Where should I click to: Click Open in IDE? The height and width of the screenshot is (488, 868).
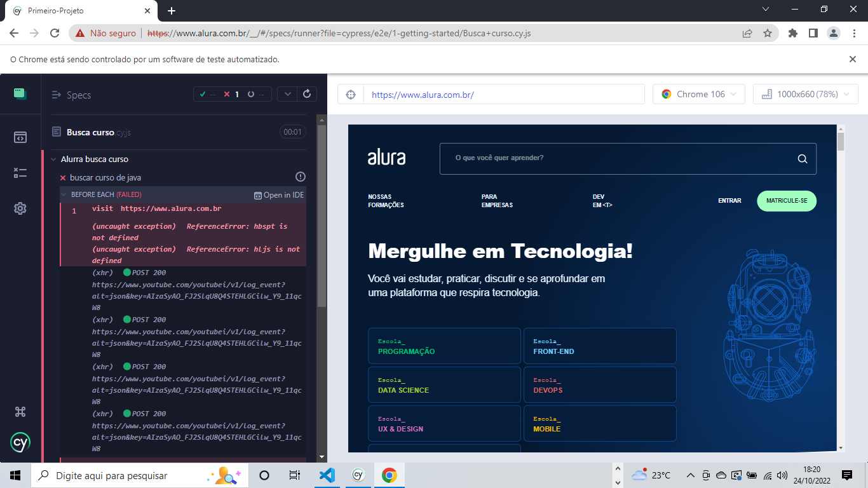(279, 195)
